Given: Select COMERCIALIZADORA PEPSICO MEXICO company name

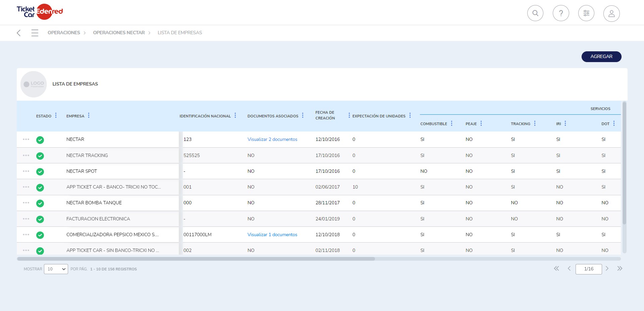Looking at the screenshot, I should click(x=113, y=235).
